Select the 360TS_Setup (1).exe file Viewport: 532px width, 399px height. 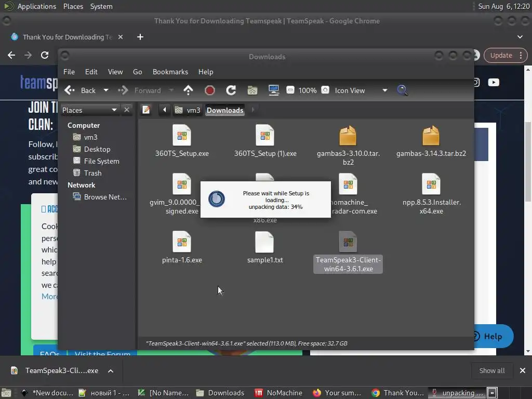265,141
